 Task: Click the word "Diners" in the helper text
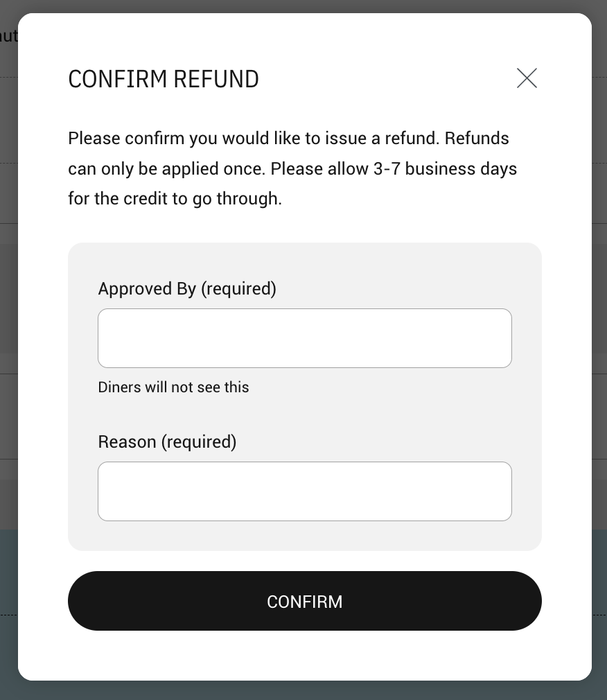(119, 387)
